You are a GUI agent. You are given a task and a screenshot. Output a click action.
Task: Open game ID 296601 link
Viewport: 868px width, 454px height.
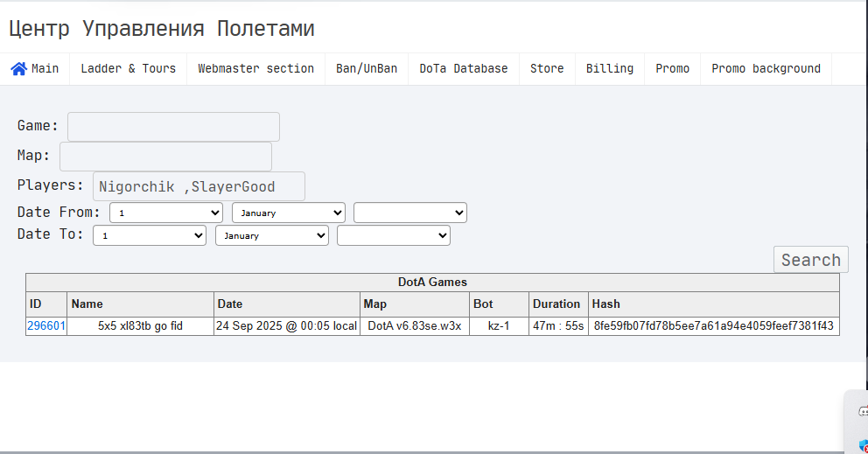click(x=46, y=325)
